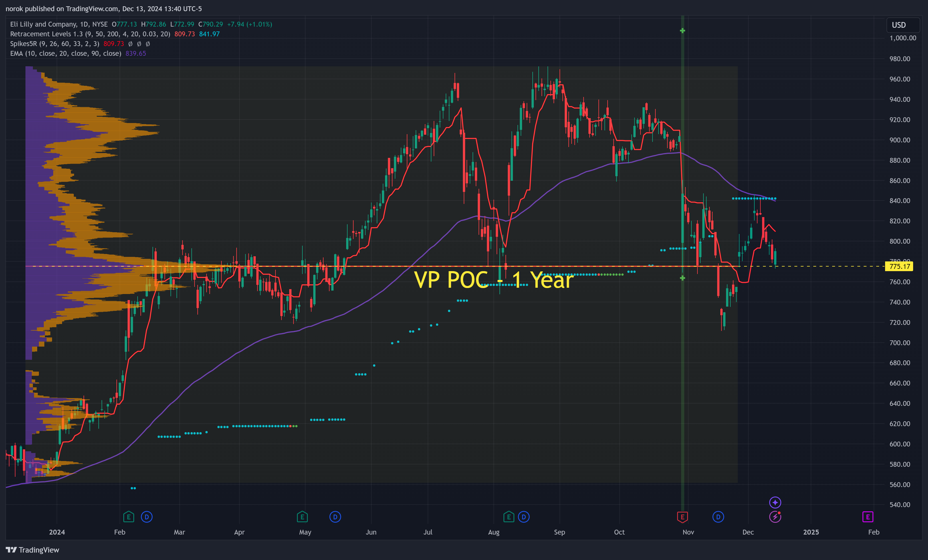The width and height of the screenshot is (928, 560).
Task: Click the TradingView logo
Action: tap(32, 550)
